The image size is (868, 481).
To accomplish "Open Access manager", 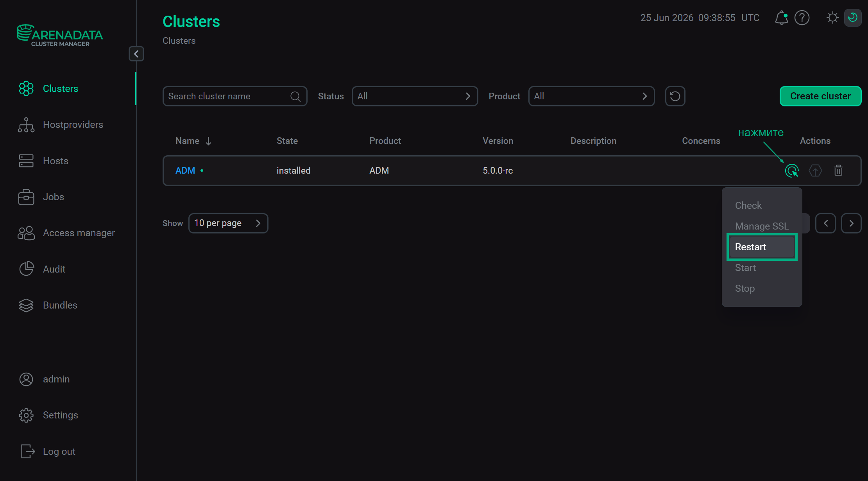I will point(79,233).
